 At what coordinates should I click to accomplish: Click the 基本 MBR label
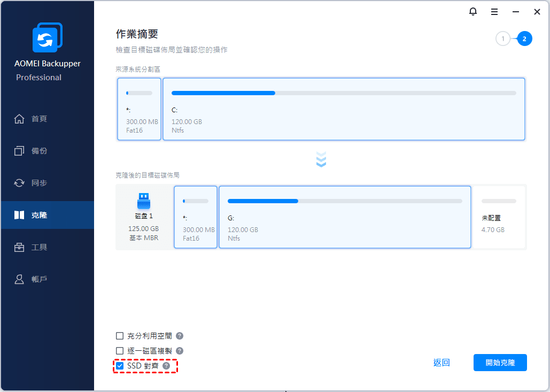click(144, 238)
